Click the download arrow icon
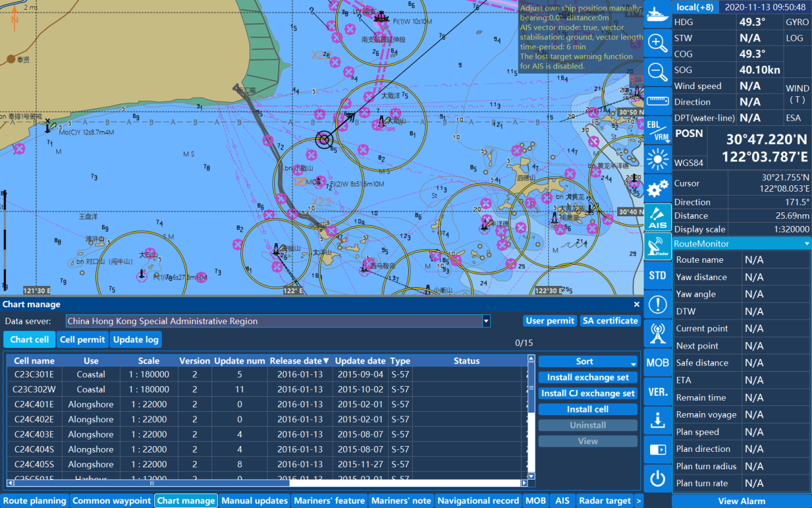 [657, 421]
